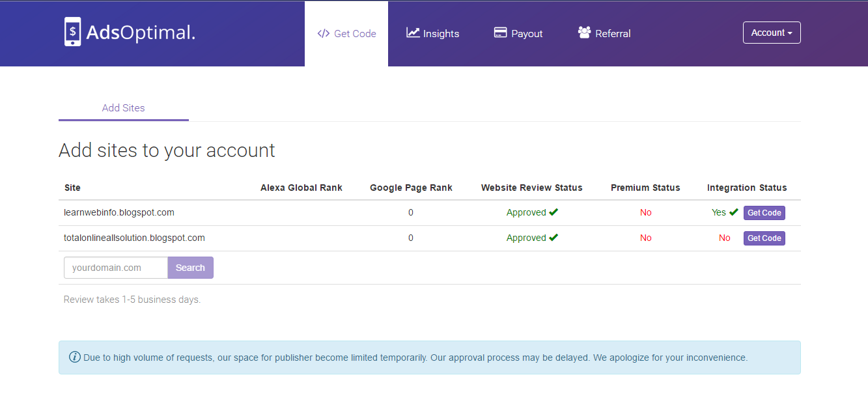Open the Insights tab
Viewport: 868px width, 407px height.
433,33
